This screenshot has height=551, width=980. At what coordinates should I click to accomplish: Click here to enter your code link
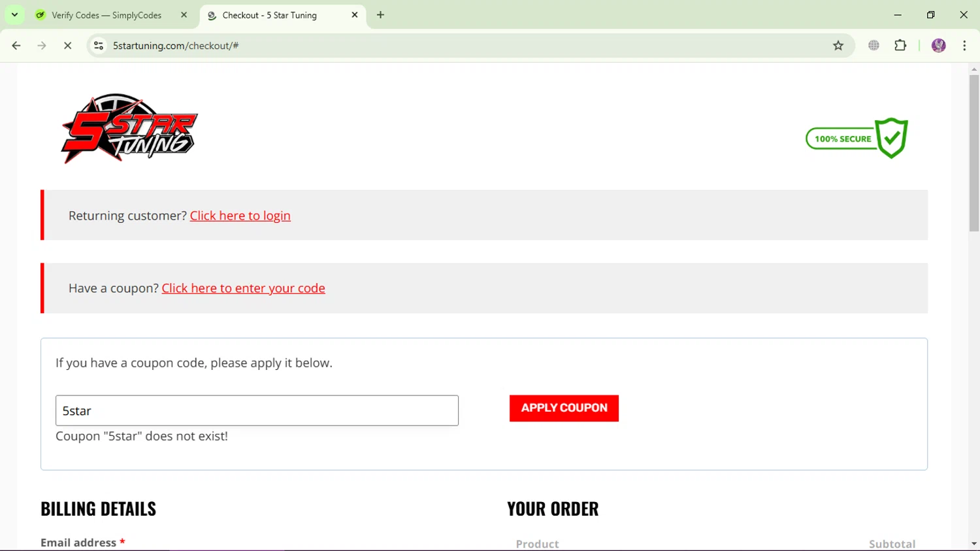[244, 288]
